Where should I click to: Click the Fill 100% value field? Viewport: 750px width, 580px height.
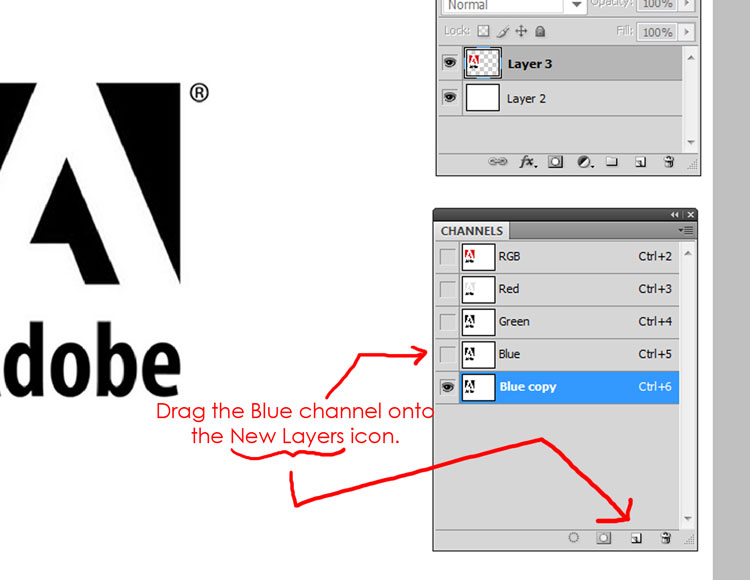pyautogui.click(x=657, y=32)
